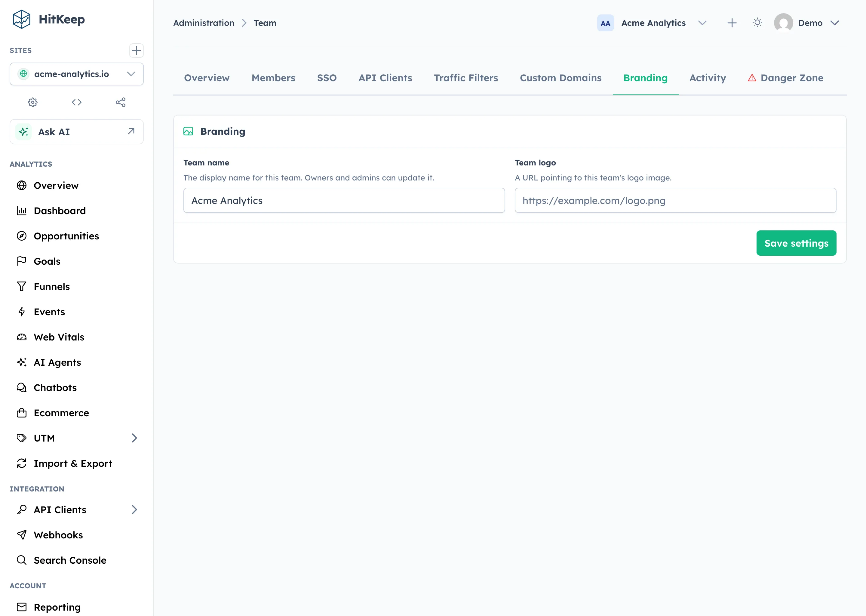Click the UTM tag icon
This screenshot has width=866, height=616.
click(22, 438)
